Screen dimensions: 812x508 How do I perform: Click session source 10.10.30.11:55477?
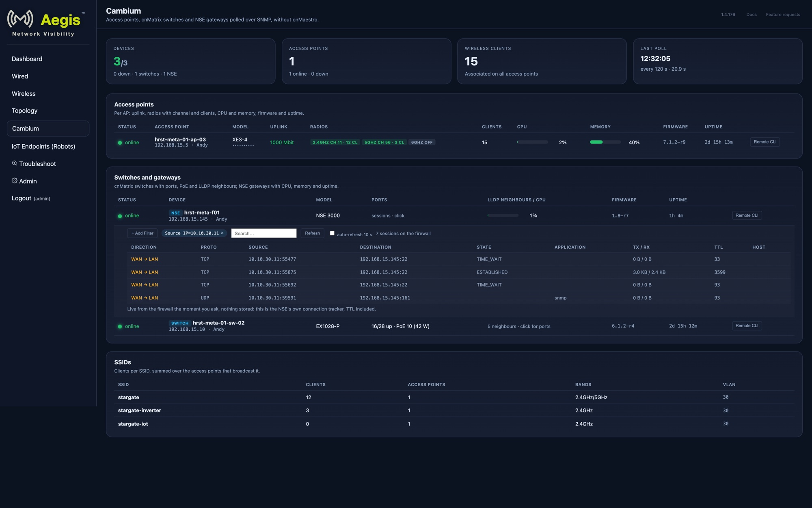click(x=272, y=259)
